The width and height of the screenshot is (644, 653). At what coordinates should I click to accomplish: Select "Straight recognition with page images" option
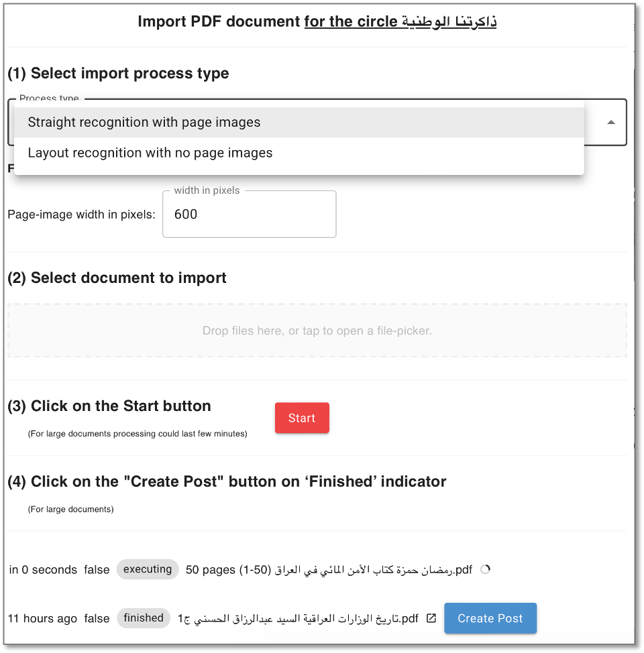(x=144, y=123)
